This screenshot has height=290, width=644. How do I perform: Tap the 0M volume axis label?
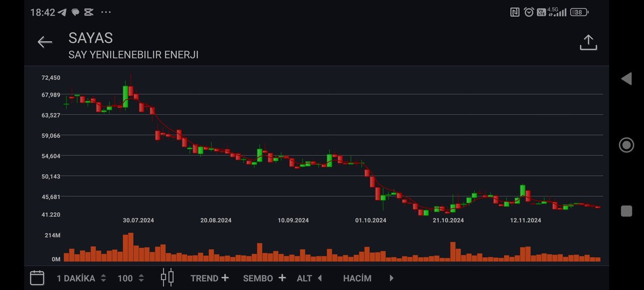click(56, 259)
